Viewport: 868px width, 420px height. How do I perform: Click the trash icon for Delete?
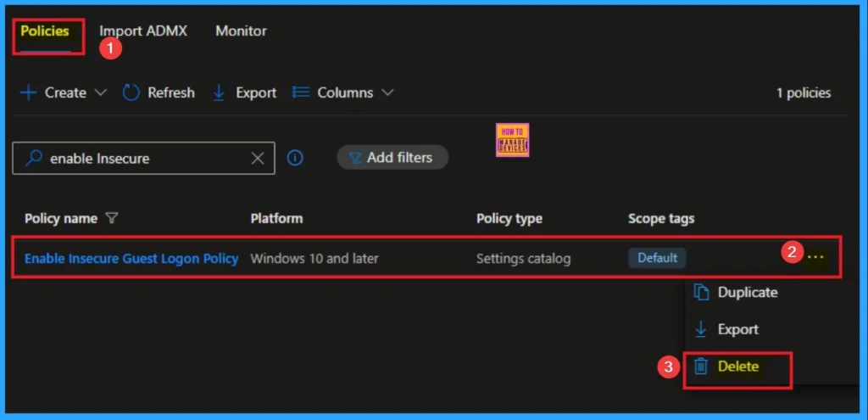click(701, 367)
